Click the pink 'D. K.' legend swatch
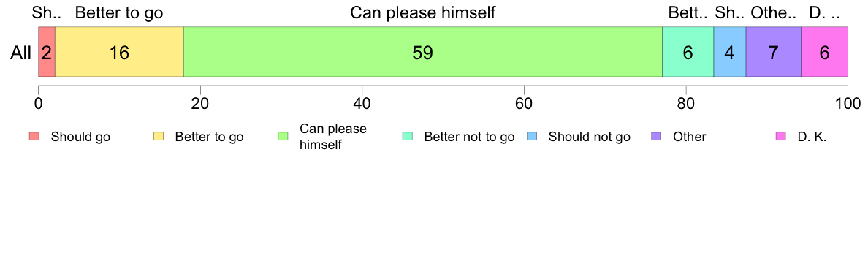 click(781, 137)
